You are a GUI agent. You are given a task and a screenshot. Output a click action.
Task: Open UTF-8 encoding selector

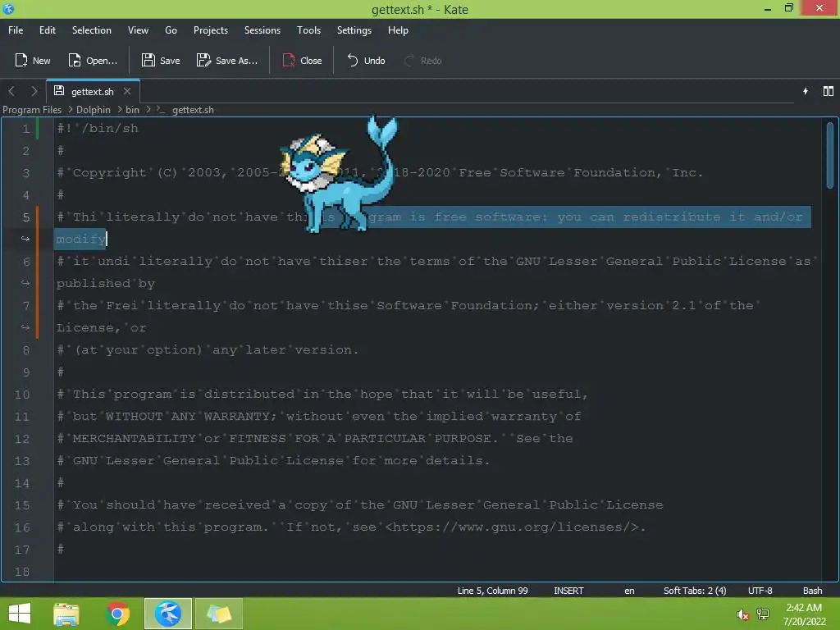tap(760, 591)
